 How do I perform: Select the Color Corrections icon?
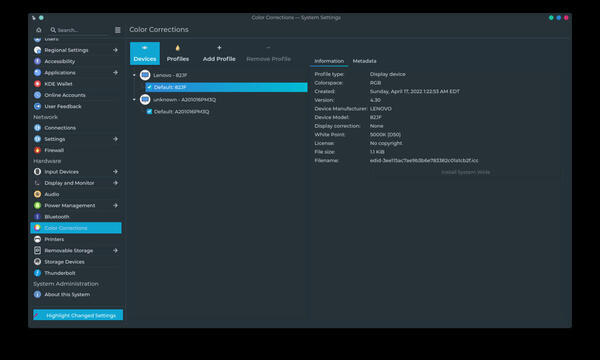pyautogui.click(x=38, y=228)
